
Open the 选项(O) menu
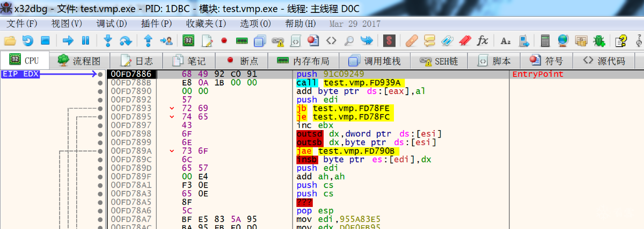255,24
